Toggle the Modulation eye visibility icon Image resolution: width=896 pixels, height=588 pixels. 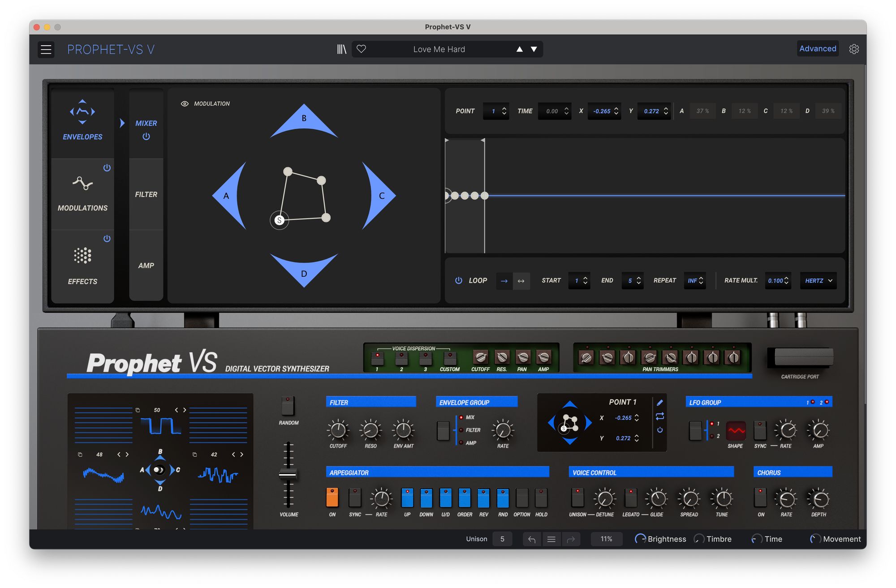tap(185, 103)
